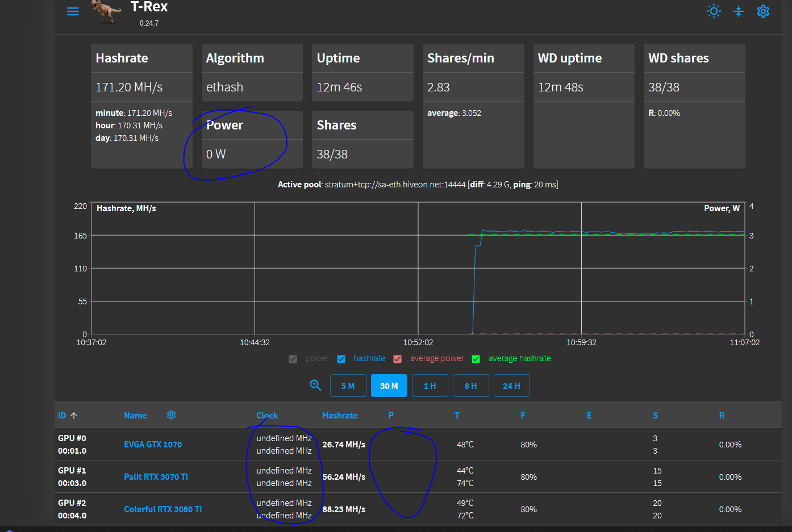The image size is (792, 532).
Task: Click the Hashrate column header
Action: tap(340, 416)
